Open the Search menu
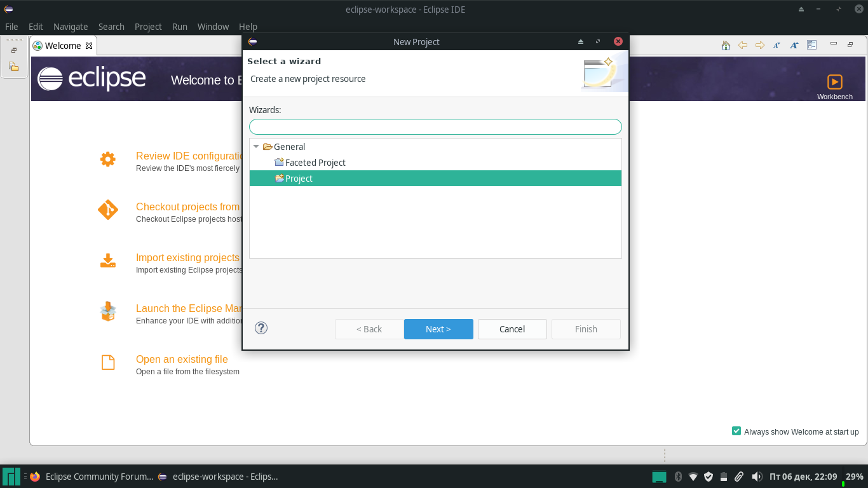 click(111, 27)
